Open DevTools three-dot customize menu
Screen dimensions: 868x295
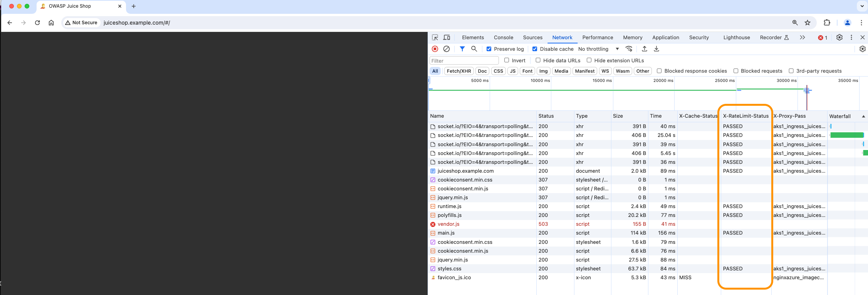click(851, 37)
